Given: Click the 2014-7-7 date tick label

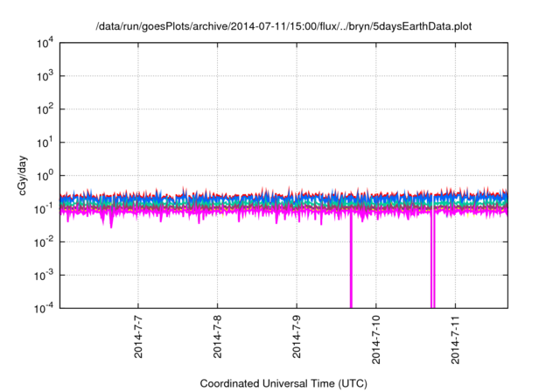Looking at the screenshot, I should [x=138, y=337].
